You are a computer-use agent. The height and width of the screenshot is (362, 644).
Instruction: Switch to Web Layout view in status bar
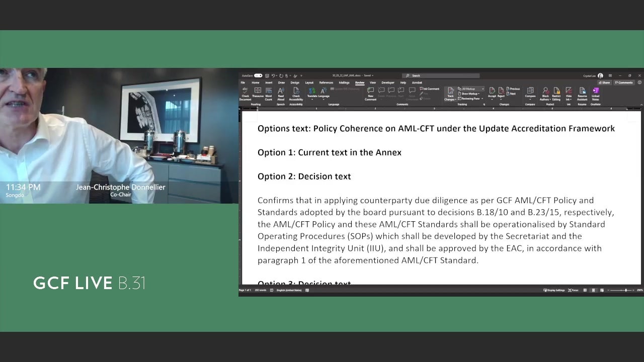click(x=602, y=290)
